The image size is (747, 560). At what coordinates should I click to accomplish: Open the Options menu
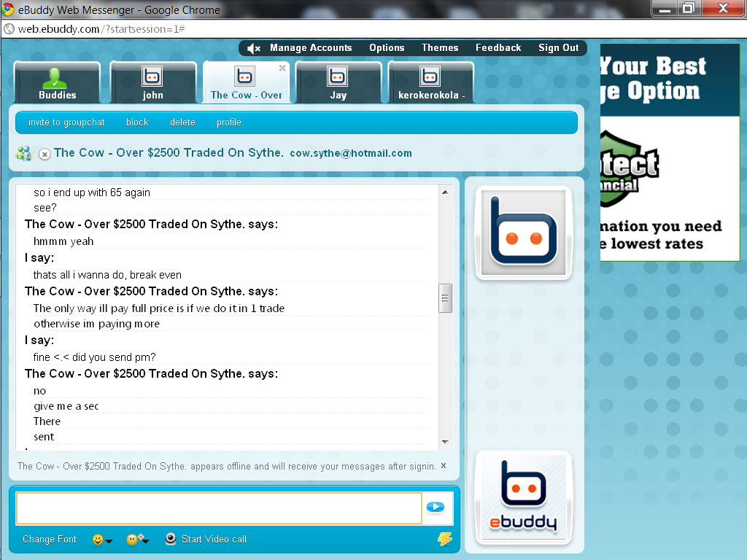point(387,47)
